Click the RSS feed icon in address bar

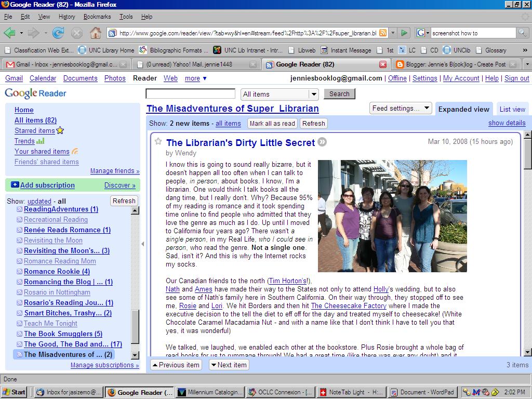pyautogui.click(x=383, y=33)
